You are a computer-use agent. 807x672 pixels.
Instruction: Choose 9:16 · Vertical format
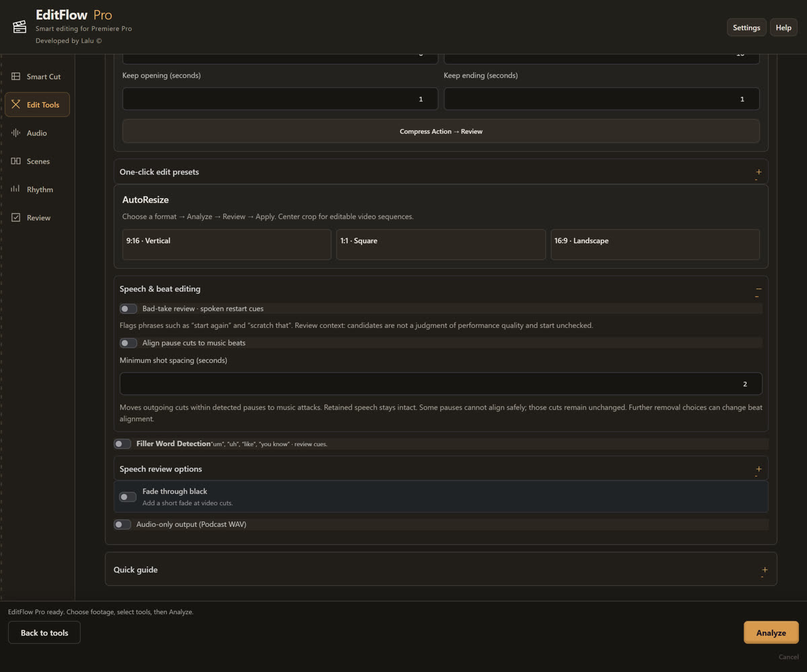[227, 245]
